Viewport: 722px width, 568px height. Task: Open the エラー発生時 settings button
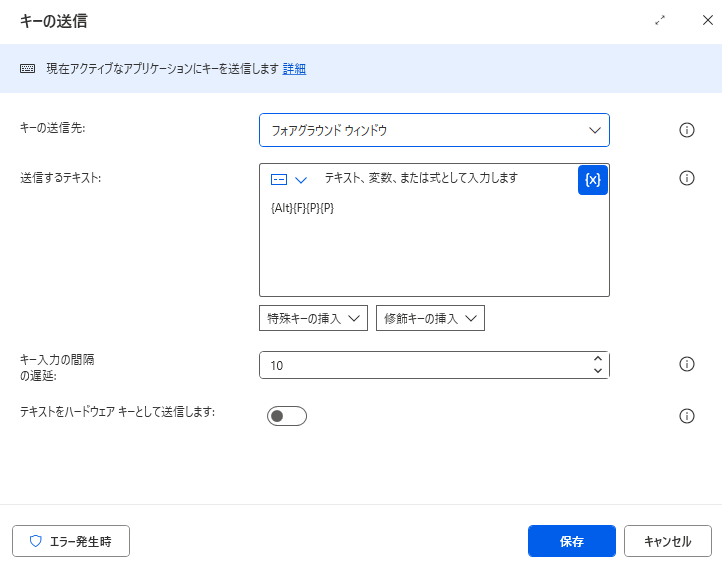[x=71, y=541]
